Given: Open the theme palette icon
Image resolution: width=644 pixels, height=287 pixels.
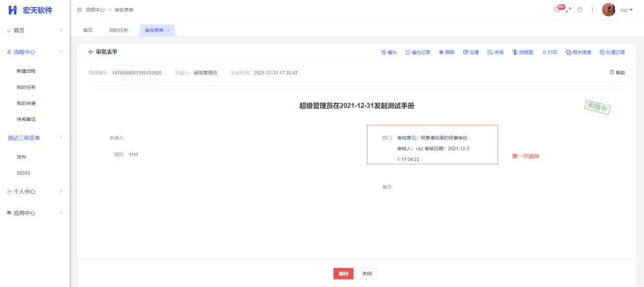Looking at the screenshot, I should tap(580, 10).
